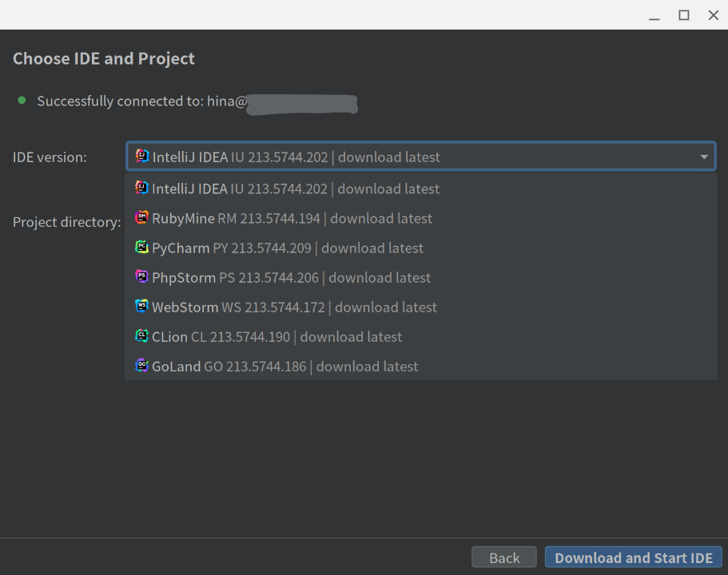
Task: Click the WebStorm icon in the list
Action: [141, 307]
